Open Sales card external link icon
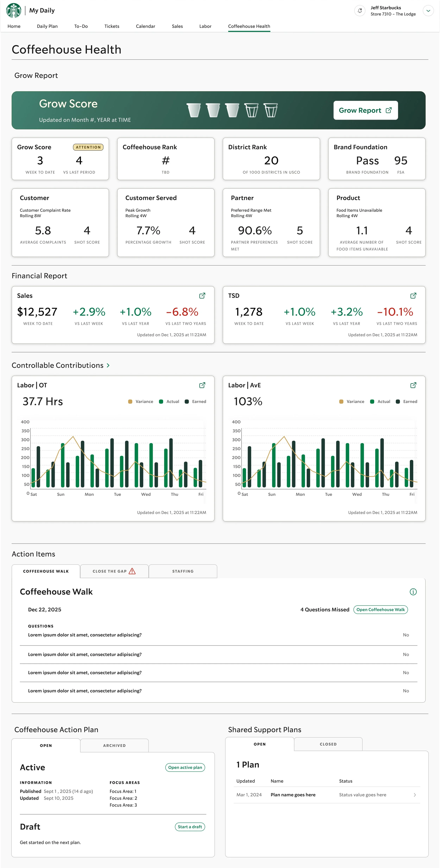This screenshot has height=868, width=440. (x=202, y=296)
